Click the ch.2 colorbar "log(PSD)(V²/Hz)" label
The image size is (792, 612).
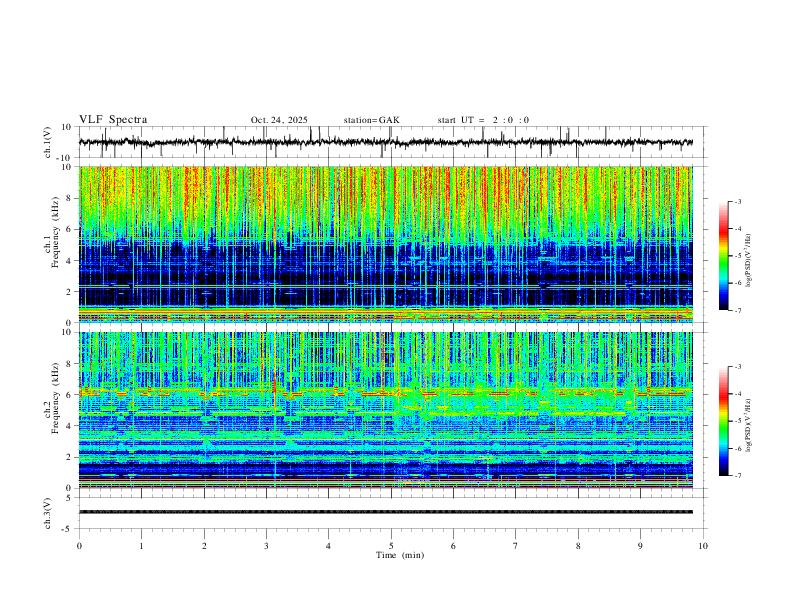click(x=749, y=425)
